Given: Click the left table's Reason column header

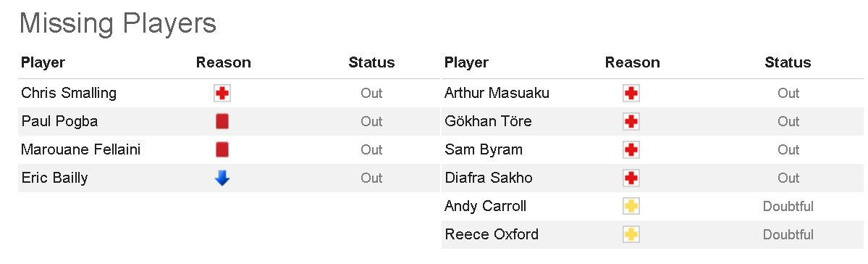Looking at the screenshot, I should 223,62.
